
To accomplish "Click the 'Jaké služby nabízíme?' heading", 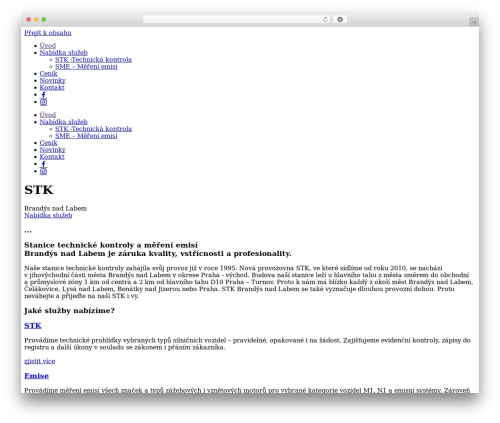I will point(69,311).
